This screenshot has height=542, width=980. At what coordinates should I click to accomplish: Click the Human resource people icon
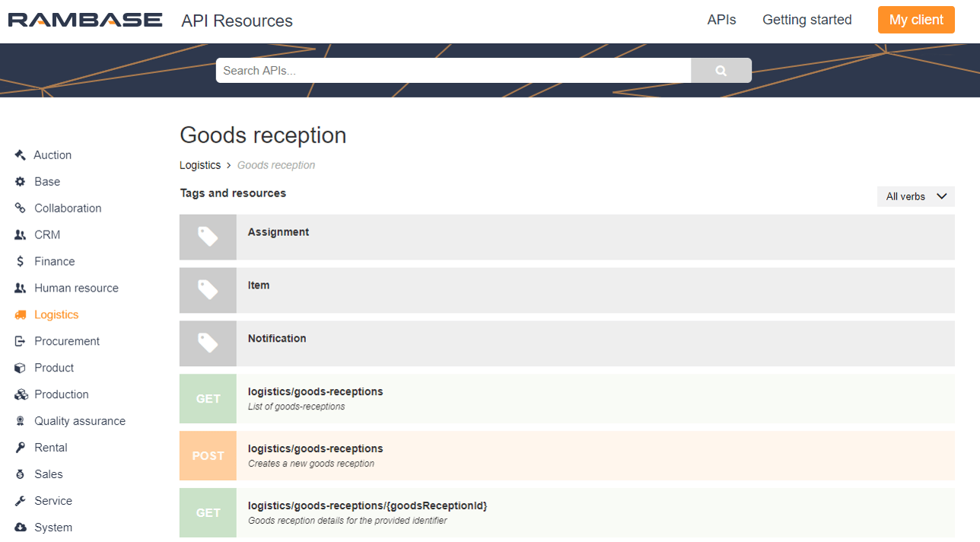(21, 288)
